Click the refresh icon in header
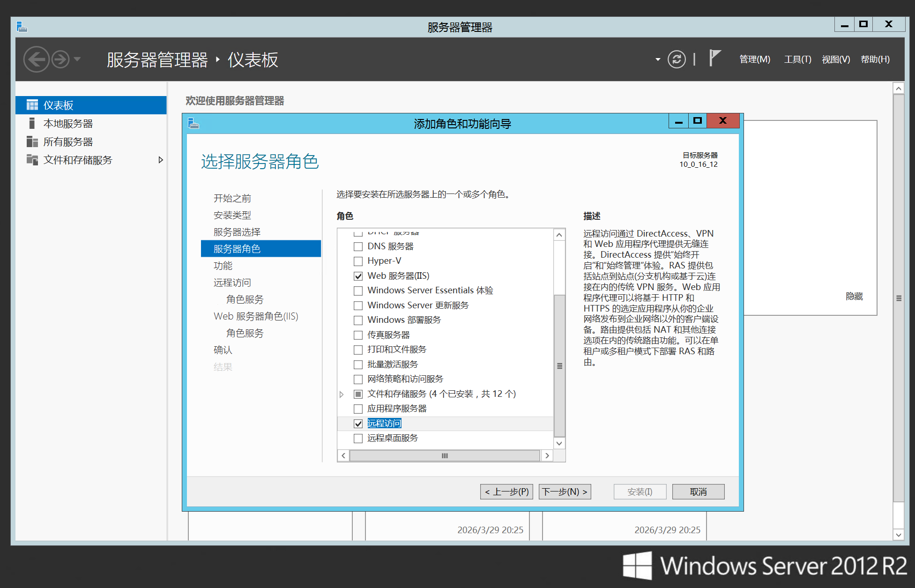Image resolution: width=915 pixels, height=588 pixels. [x=676, y=60]
